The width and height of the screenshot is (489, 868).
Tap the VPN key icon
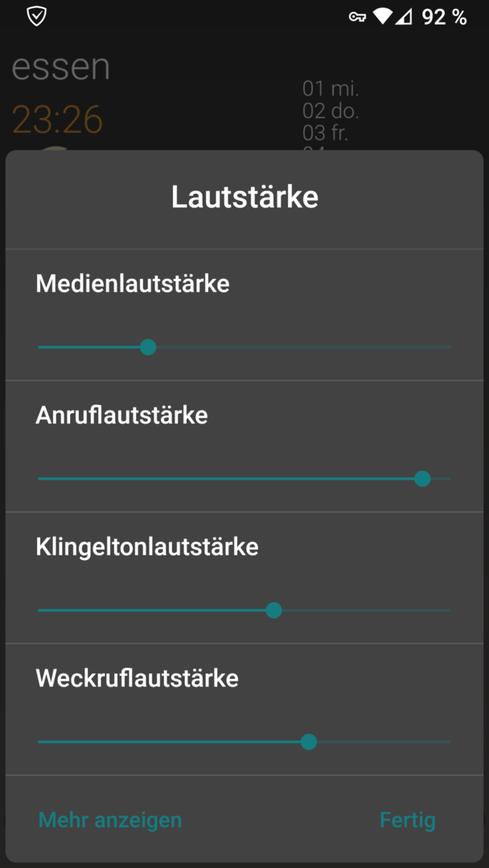click(357, 17)
